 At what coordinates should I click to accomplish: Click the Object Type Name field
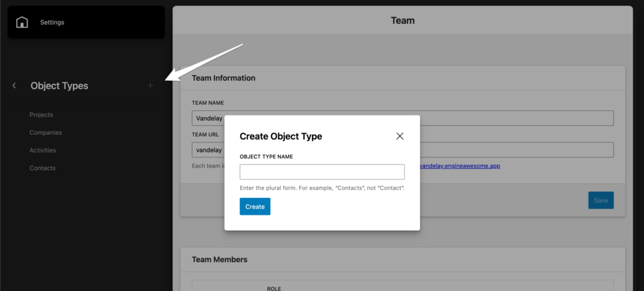(x=322, y=172)
